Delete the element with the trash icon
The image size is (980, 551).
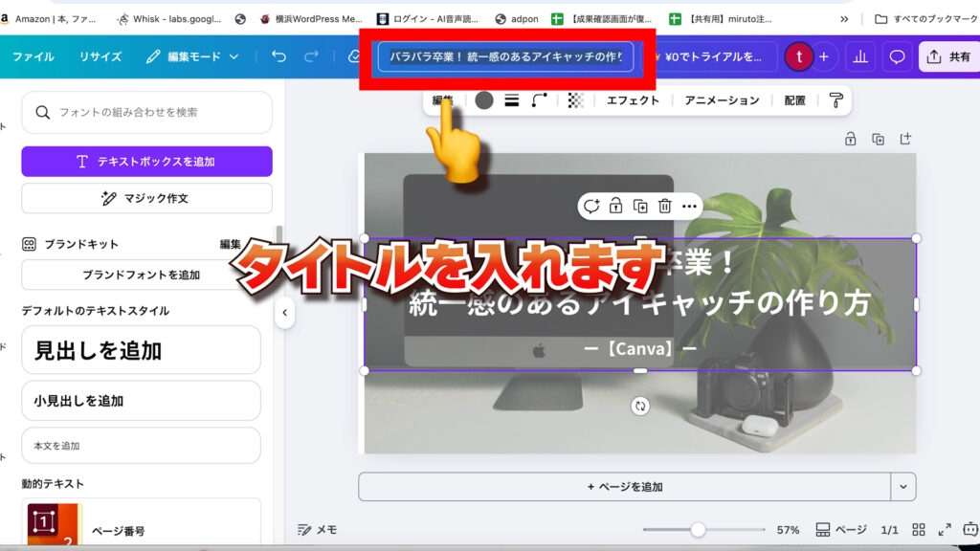(664, 206)
